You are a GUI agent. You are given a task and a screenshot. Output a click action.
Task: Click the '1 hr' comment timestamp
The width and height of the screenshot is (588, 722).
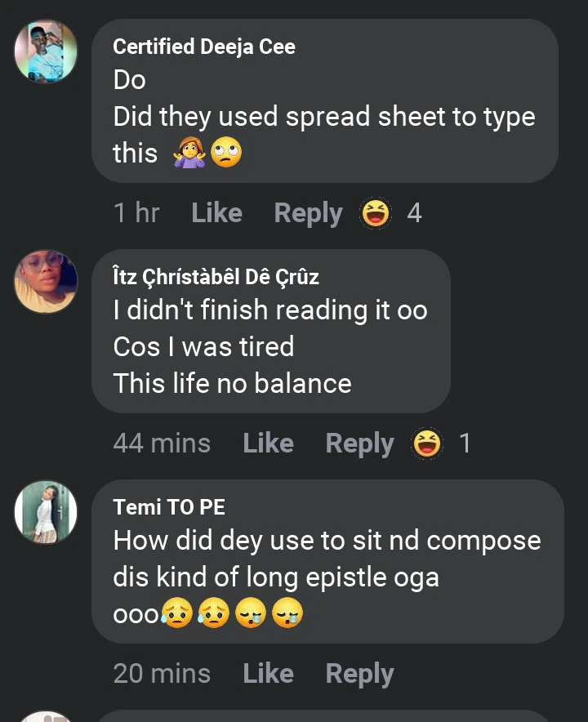[136, 213]
